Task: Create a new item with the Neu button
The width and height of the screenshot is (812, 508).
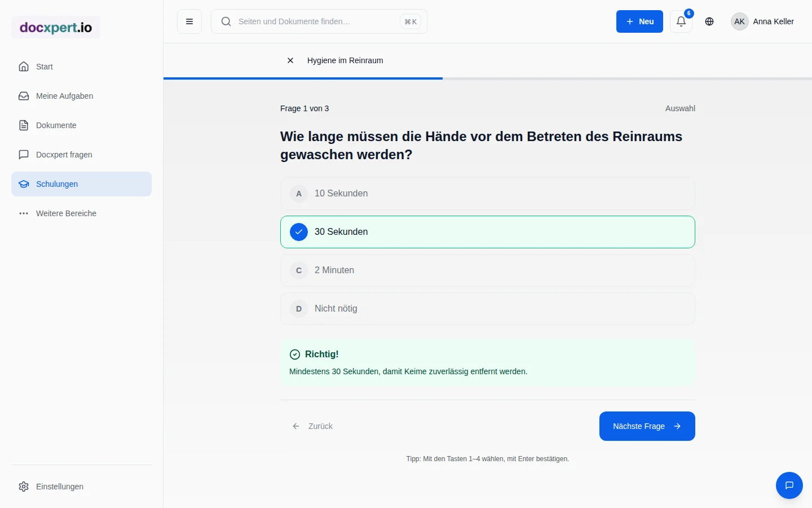Action: (x=639, y=21)
